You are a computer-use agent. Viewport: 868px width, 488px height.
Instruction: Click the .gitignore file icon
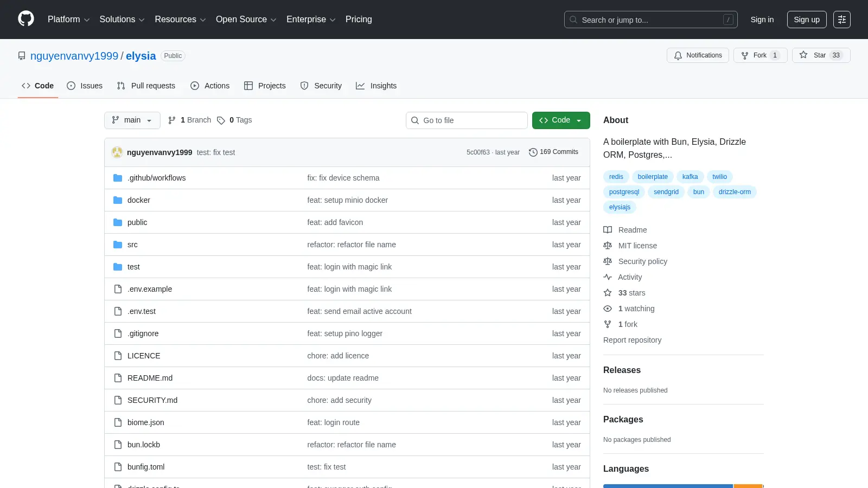click(118, 333)
